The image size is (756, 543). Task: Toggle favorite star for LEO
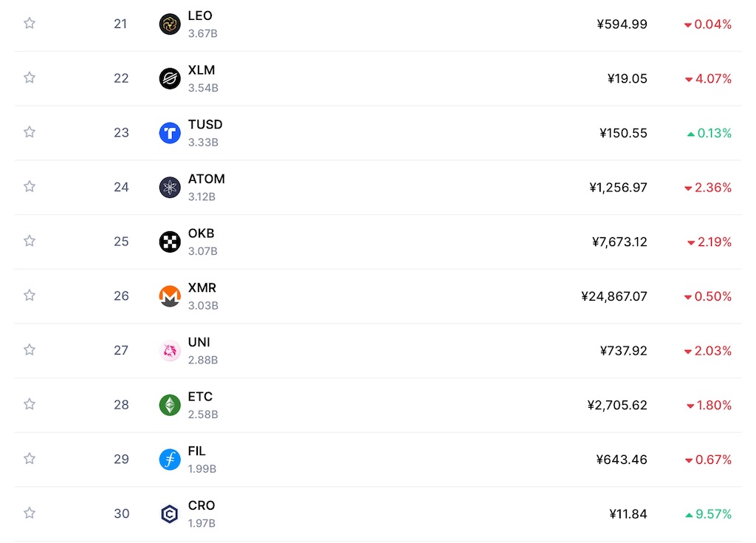(30, 23)
